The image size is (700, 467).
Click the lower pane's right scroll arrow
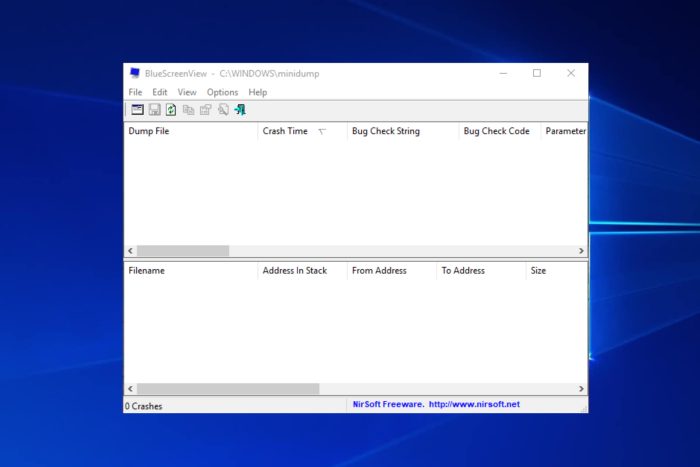[581, 389]
